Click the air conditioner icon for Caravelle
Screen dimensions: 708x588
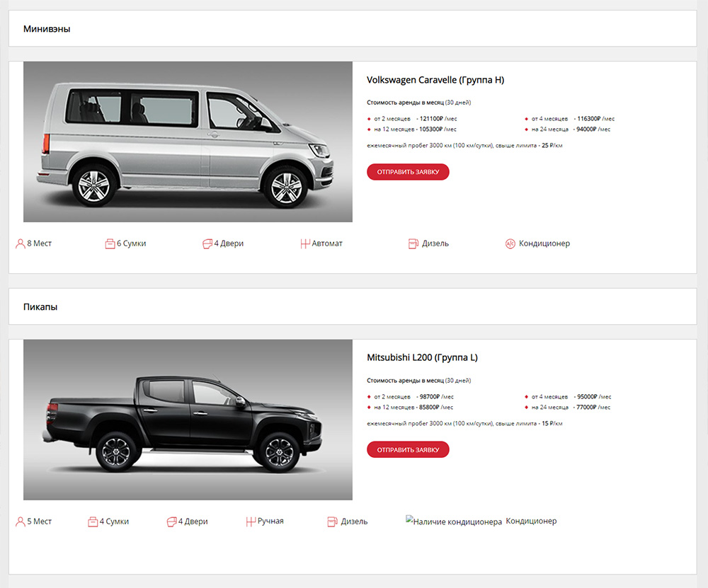coord(510,243)
